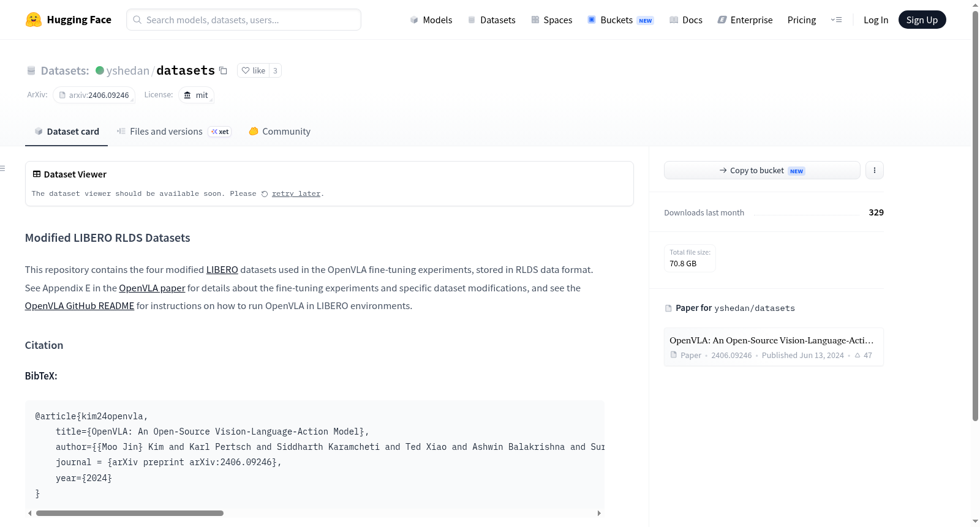Click the xet badge on Files tab

[220, 132]
